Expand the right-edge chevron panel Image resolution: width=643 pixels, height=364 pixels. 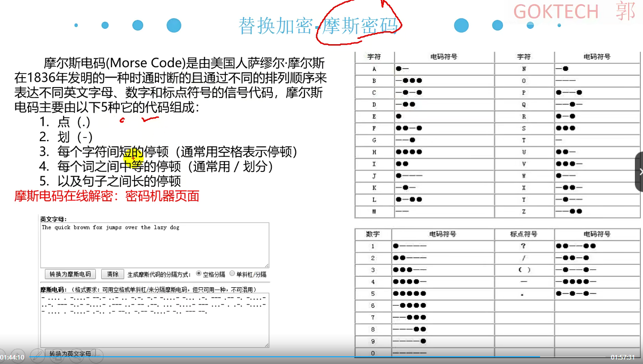pos(640,171)
